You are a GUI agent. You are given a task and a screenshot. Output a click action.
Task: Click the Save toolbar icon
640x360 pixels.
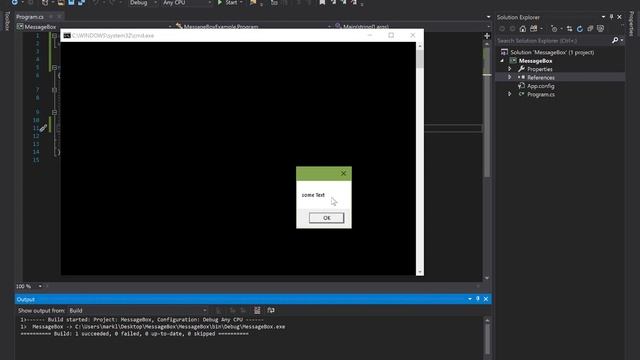(71, 2)
